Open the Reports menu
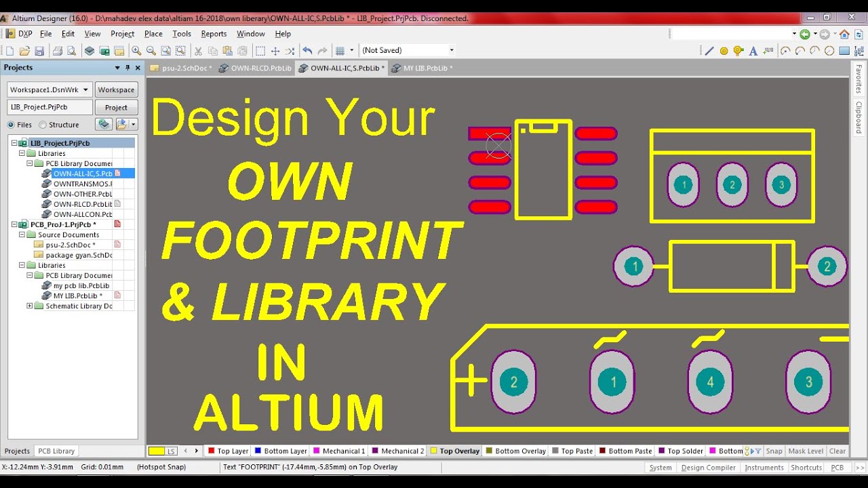The height and width of the screenshot is (488, 868). click(x=214, y=34)
